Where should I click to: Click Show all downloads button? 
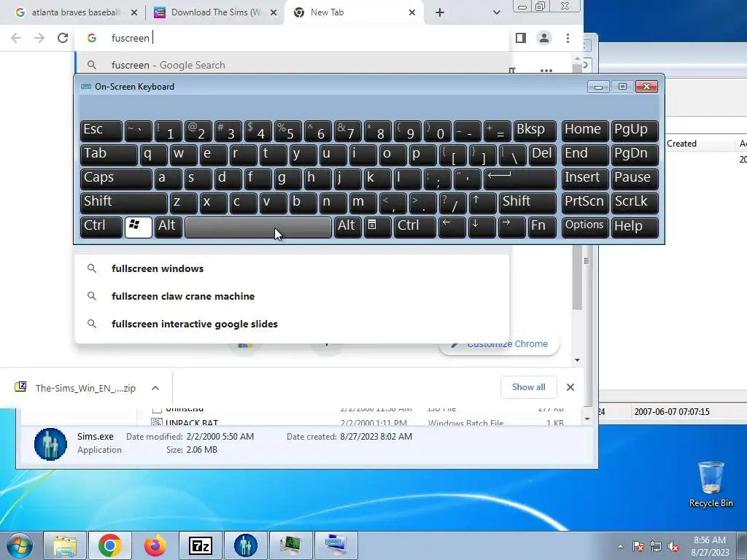pos(528,387)
